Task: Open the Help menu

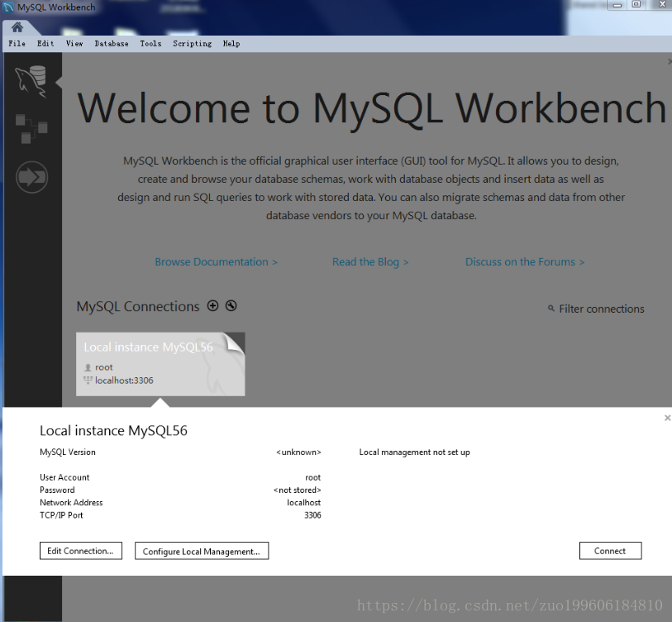Action: (x=231, y=43)
